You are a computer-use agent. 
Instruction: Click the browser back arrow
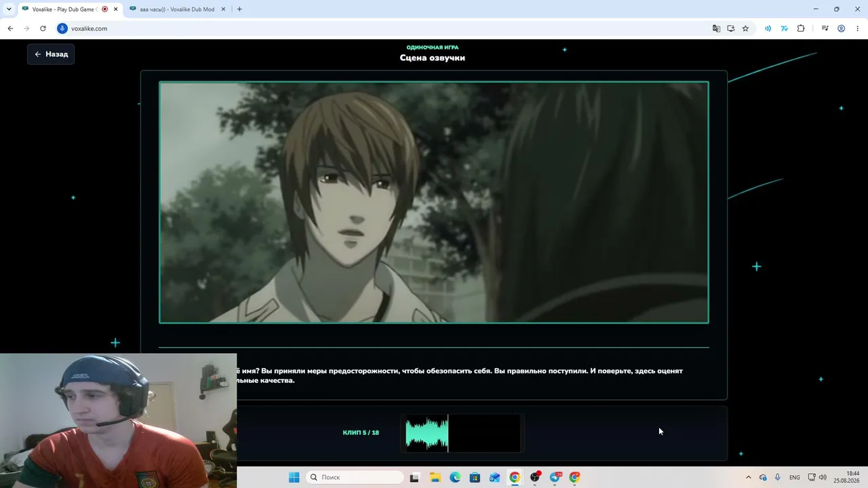10,28
